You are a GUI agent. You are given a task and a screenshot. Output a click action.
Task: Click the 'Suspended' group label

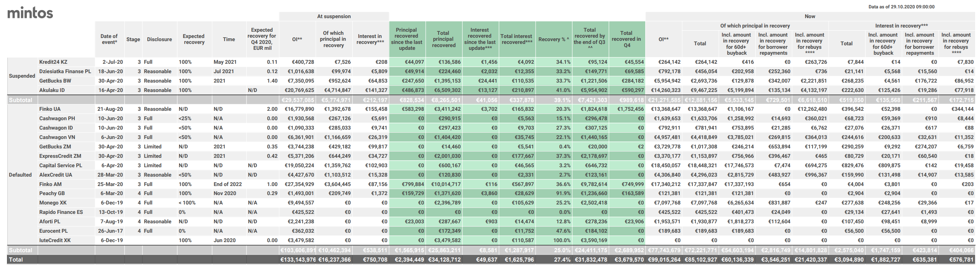22,76
